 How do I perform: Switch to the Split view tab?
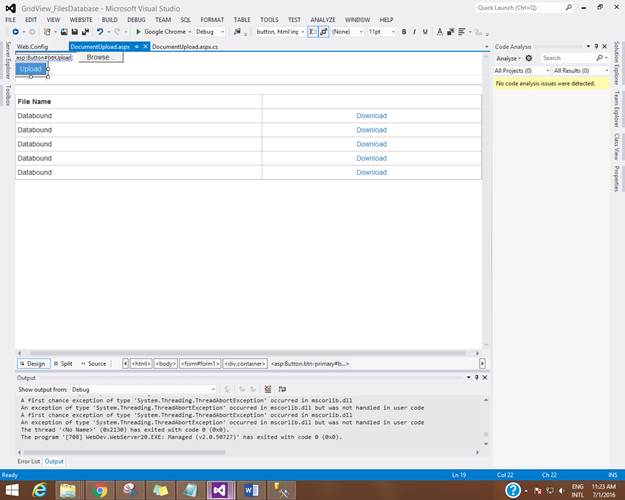[63, 364]
